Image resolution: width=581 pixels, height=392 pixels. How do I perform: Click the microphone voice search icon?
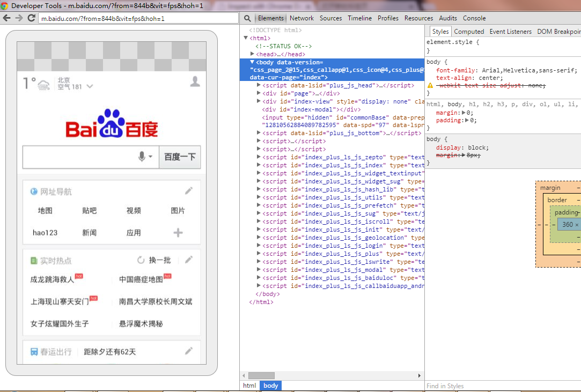[x=142, y=157]
